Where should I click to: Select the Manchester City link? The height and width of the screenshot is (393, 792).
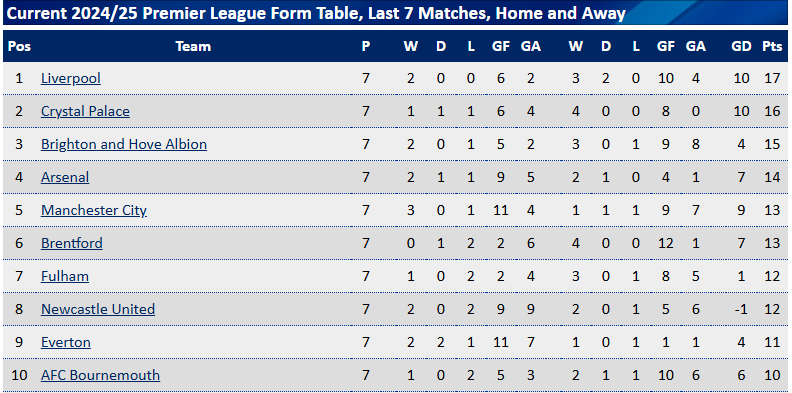point(94,210)
